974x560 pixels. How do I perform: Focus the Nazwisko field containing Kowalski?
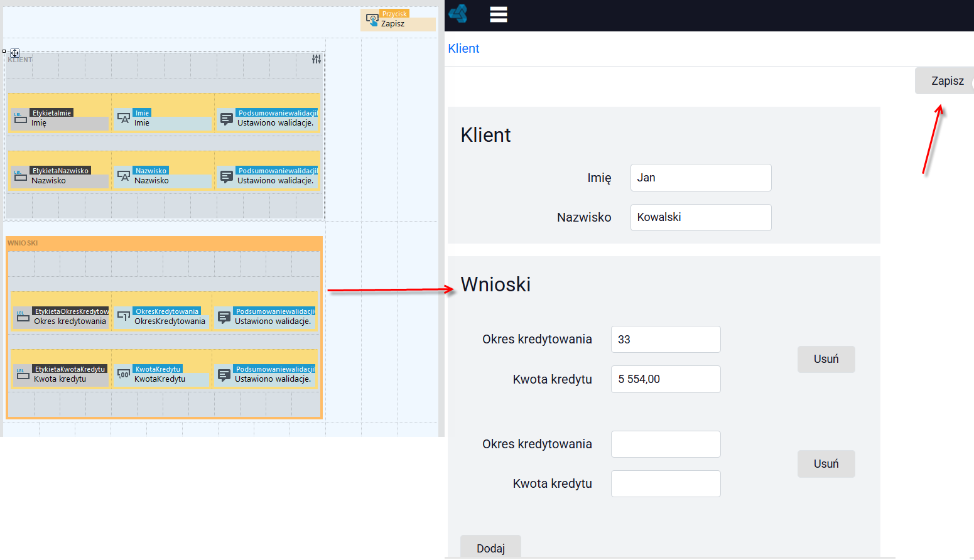[x=701, y=217]
